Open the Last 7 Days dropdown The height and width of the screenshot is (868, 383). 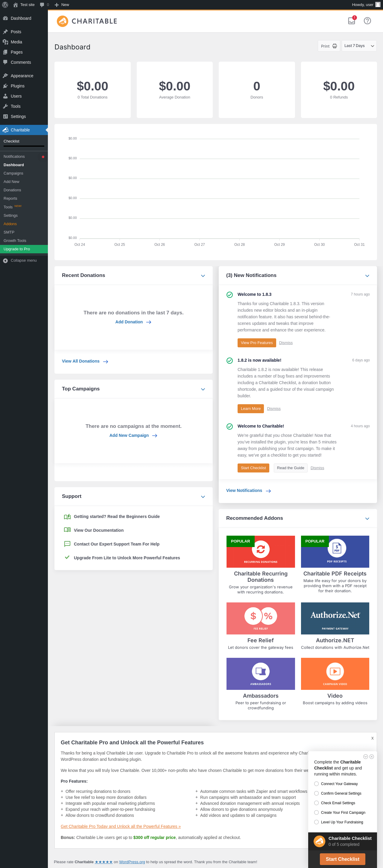[x=359, y=46]
